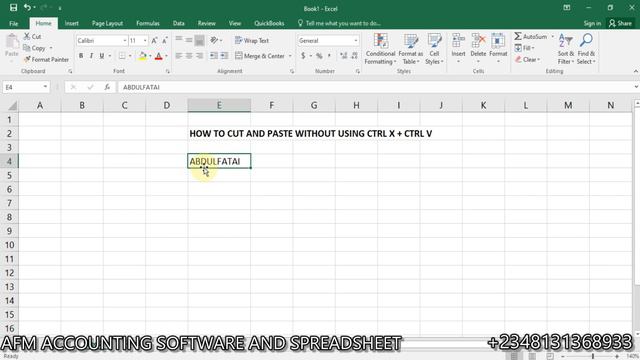The height and width of the screenshot is (360, 640).
Task: Open AutoSum dropdown arrow
Action: 552,37
